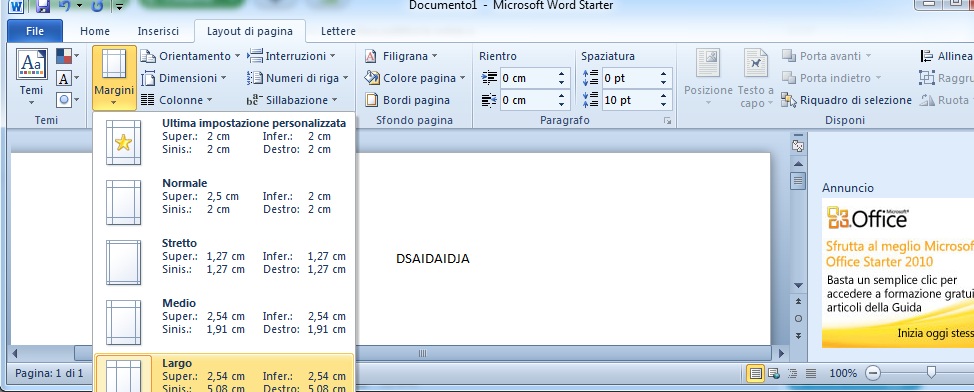974x392 pixels.
Task: Click the vertical scrollbar down arrow
Action: (x=799, y=285)
